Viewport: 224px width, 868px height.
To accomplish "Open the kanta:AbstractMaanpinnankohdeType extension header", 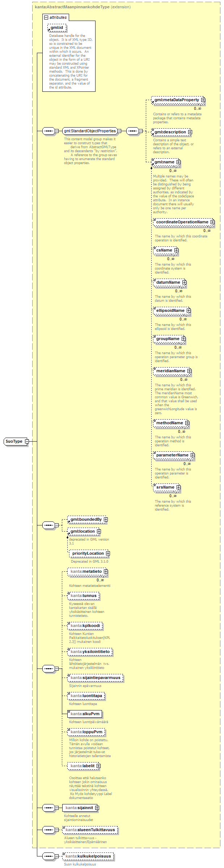I will pos(83,7).
